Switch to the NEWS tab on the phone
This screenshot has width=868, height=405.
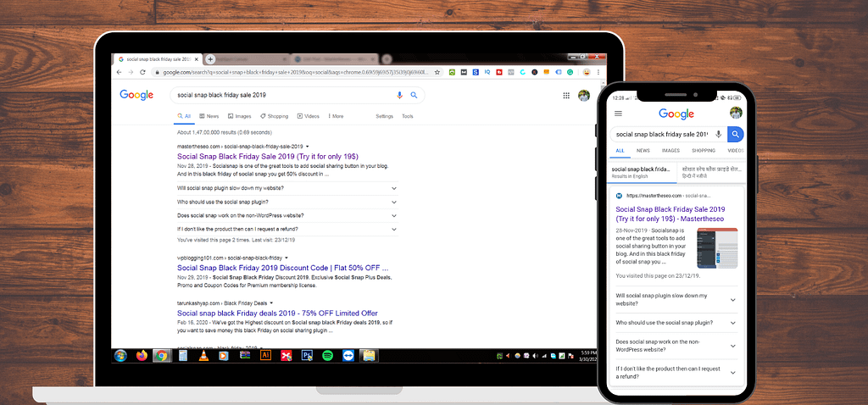point(643,151)
